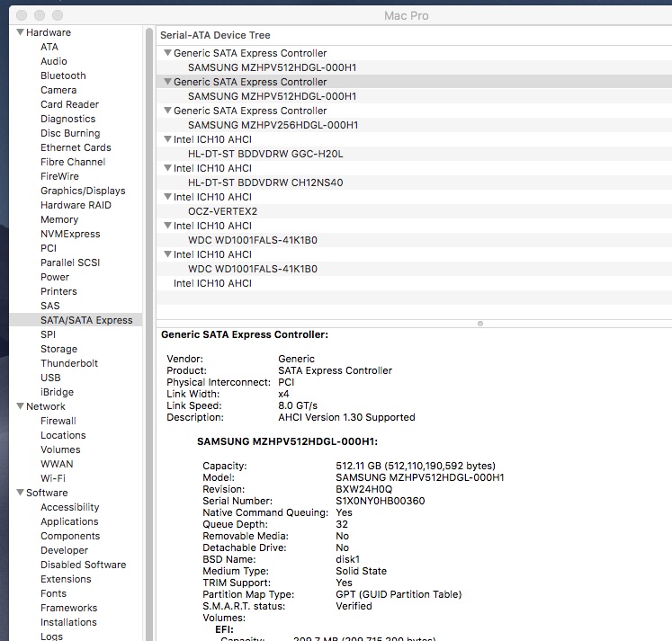The width and height of the screenshot is (672, 641).
Task: Open the Card Reader section
Action: pyautogui.click(x=69, y=104)
